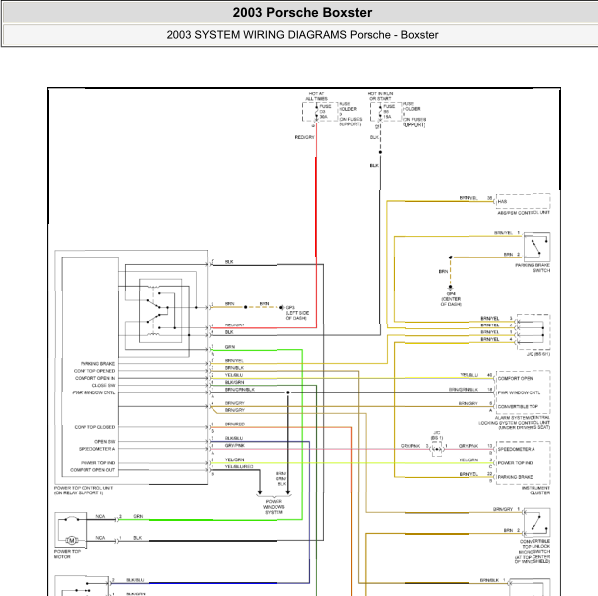Select the RED/GRY wire label near the fuse
This screenshot has height=596, width=598.
[x=304, y=137]
